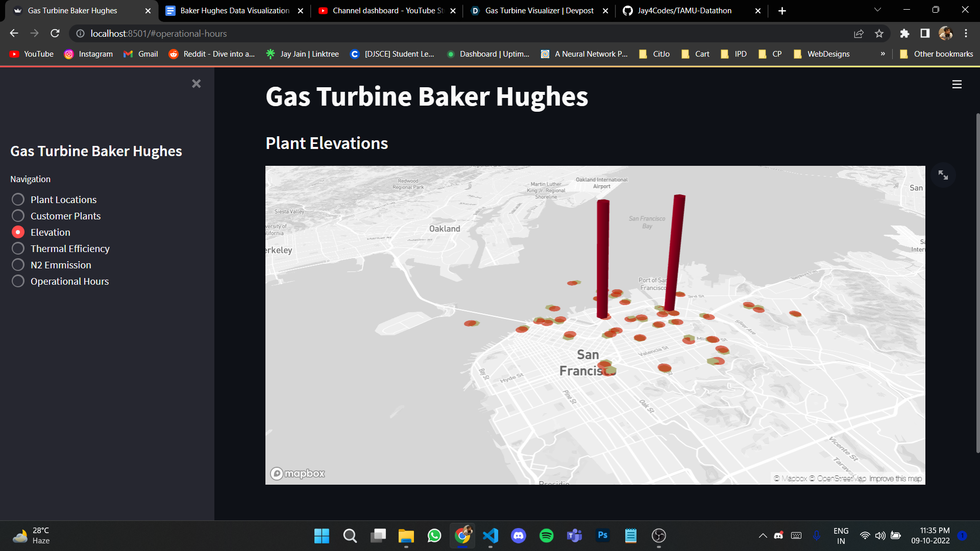This screenshot has width=980, height=551.
Task: Select the Thermal Efficiency radio option
Action: coord(18,248)
